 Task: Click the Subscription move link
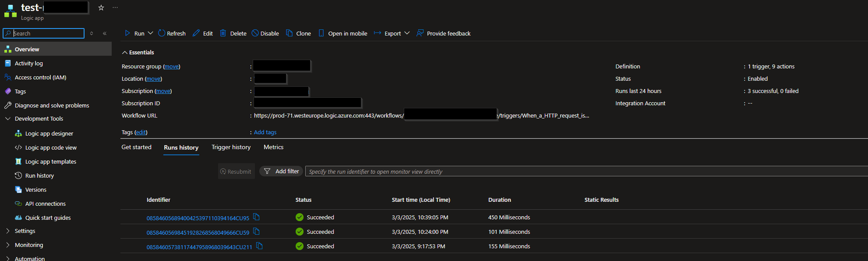(163, 91)
